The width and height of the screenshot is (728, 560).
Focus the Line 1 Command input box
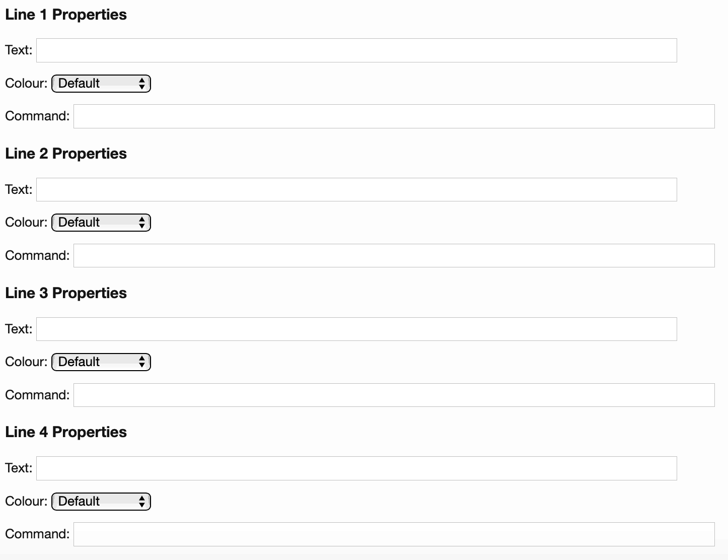394,116
